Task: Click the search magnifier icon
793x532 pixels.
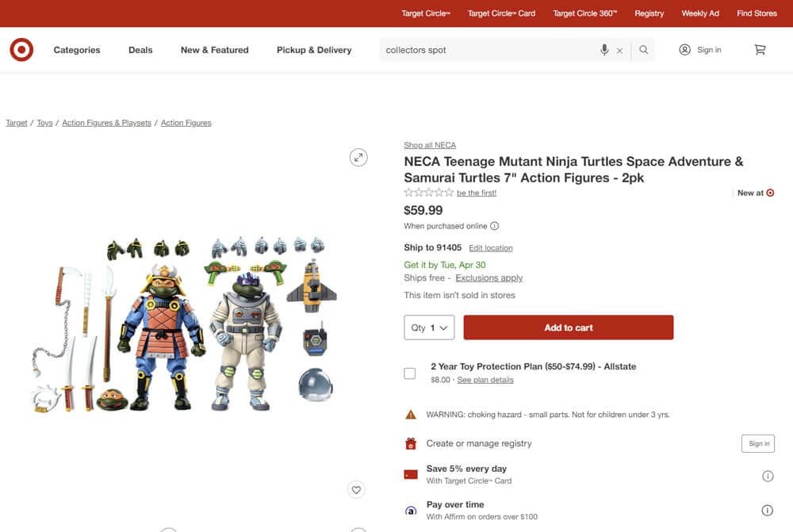Action: point(644,49)
